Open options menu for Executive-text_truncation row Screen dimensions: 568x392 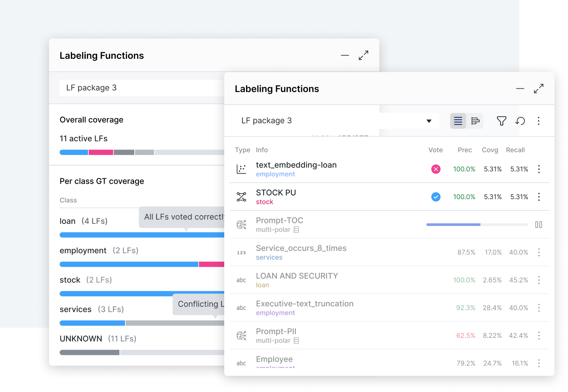[539, 308]
